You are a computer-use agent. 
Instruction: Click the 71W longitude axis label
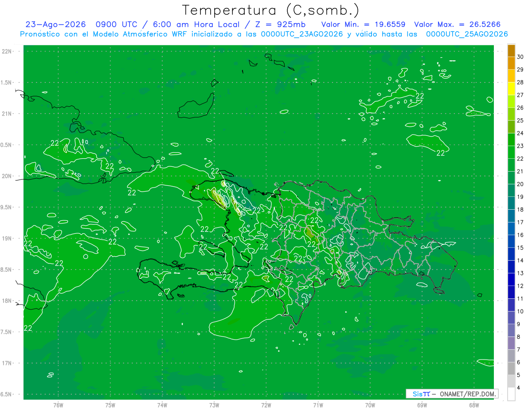(x=318, y=405)
